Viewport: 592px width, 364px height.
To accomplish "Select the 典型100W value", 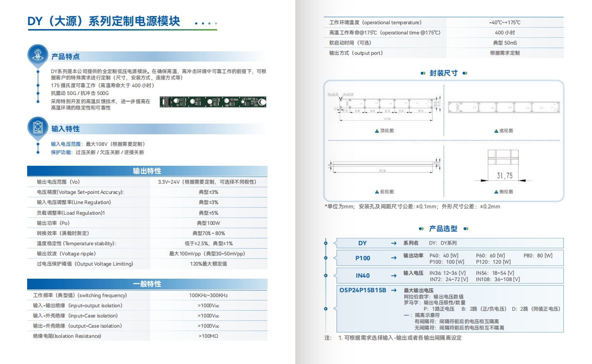I will [x=208, y=223].
